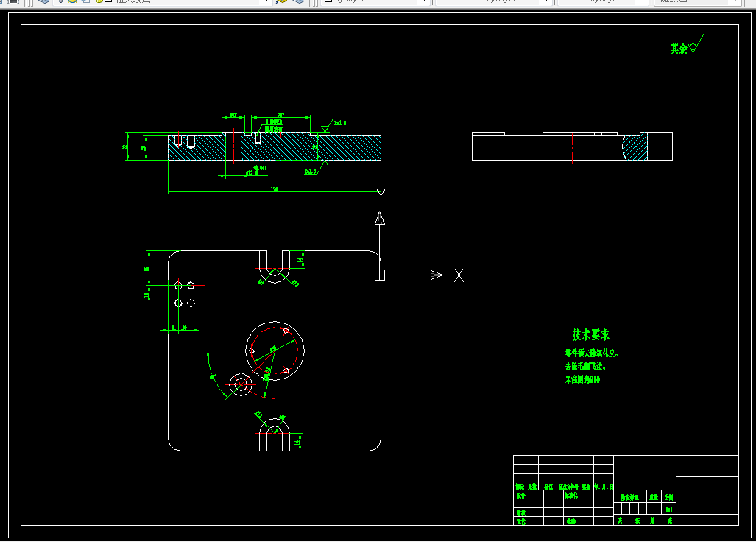Expand the ByLayer linetype dropdown
Image resolution: width=756 pixels, height=542 pixels.
tap(546, 1)
